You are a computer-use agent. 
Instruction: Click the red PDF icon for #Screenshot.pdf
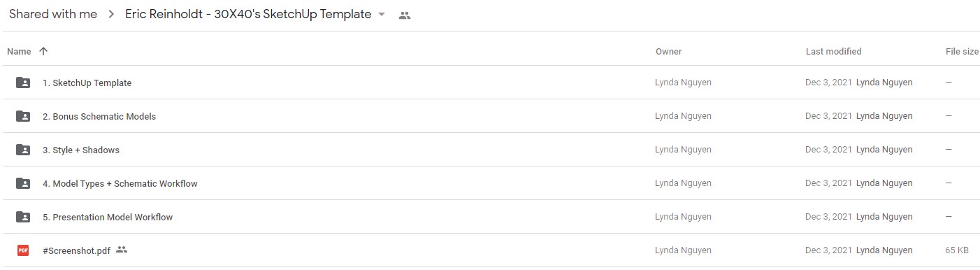pos(23,250)
